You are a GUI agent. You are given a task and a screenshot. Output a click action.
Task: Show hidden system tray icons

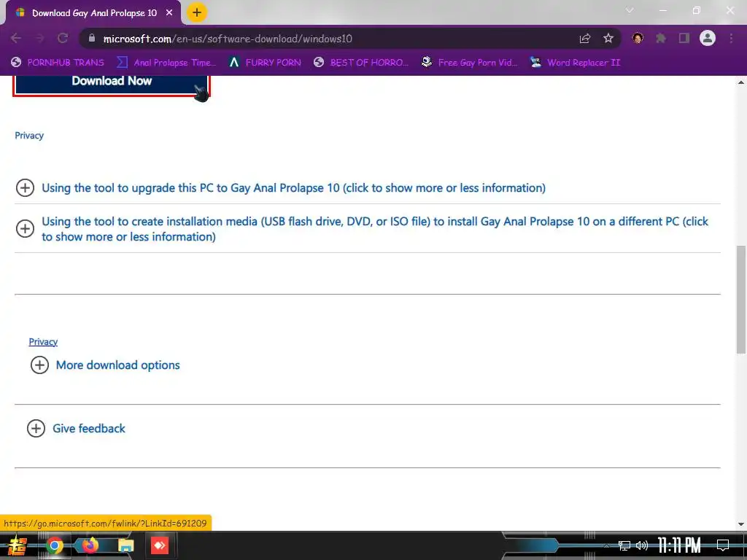click(x=606, y=545)
